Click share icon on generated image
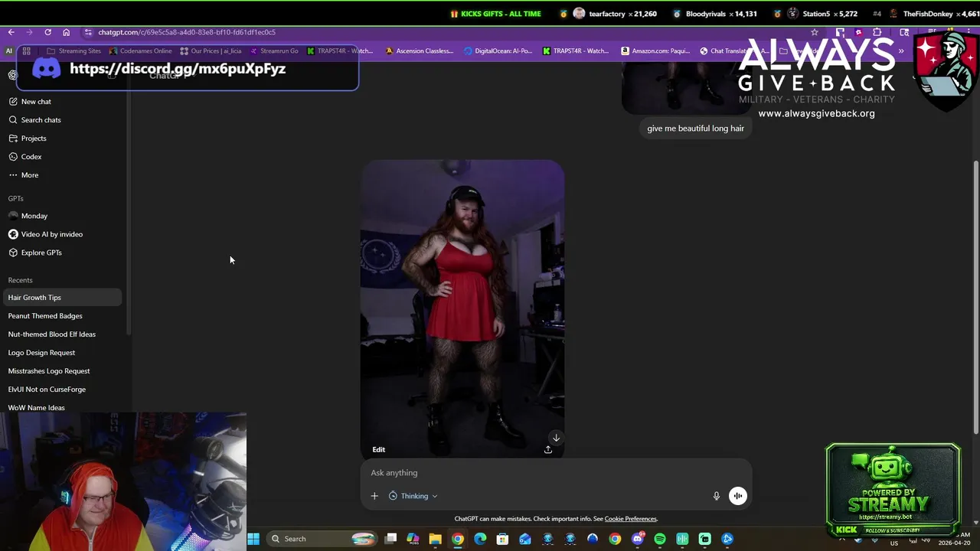 [x=548, y=449]
